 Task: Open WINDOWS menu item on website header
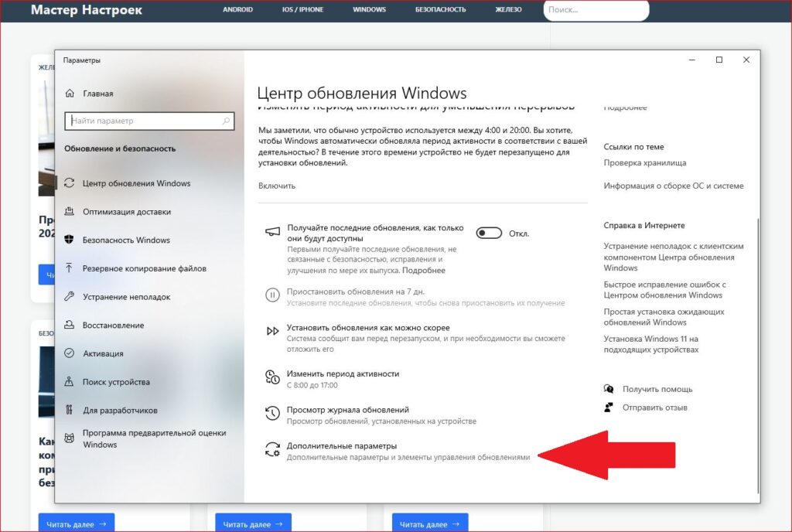point(369,9)
